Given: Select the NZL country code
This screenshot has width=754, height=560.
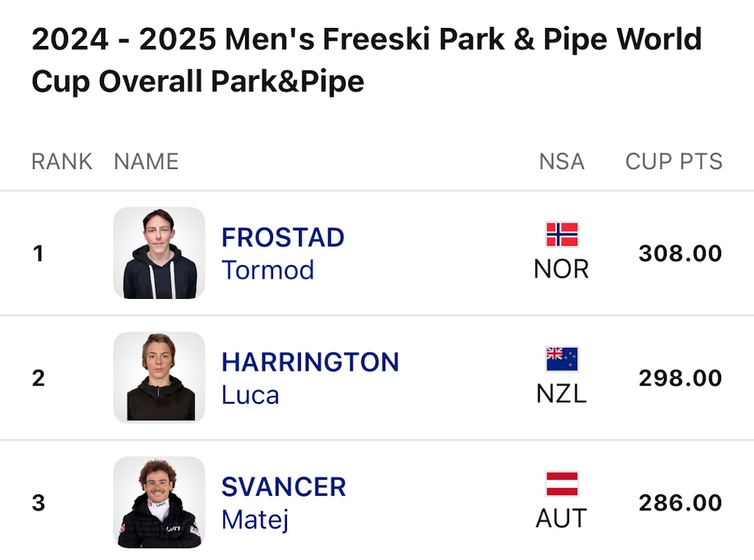Looking at the screenshot, I should tap(561, 394).
